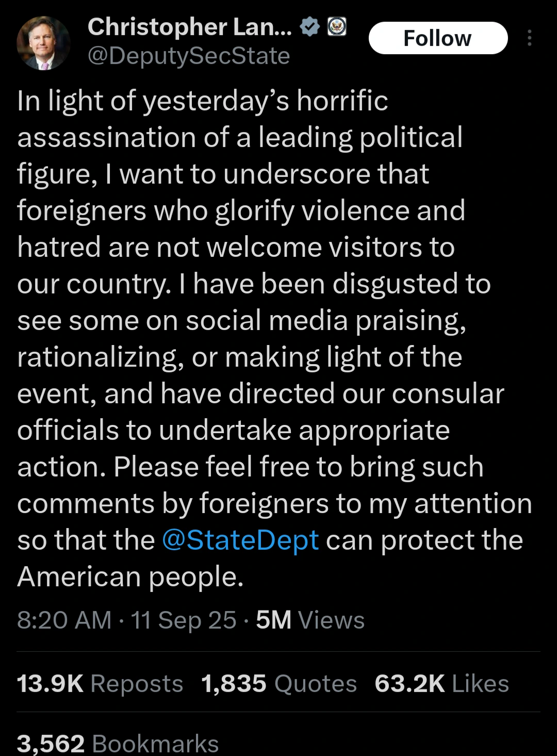Show the 63.2K Likes list
This screenshot has height=756, width=557.
click(442, 684)
